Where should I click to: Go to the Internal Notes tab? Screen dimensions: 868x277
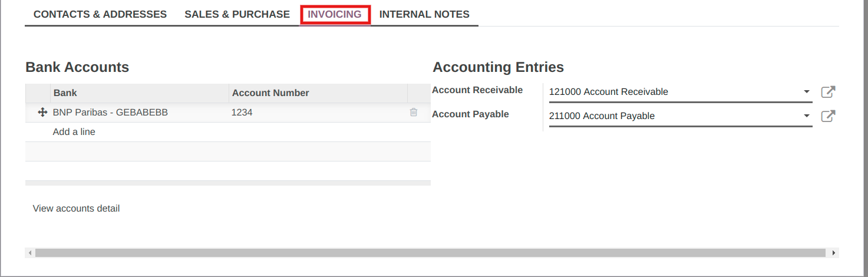(x=424, y=14)
